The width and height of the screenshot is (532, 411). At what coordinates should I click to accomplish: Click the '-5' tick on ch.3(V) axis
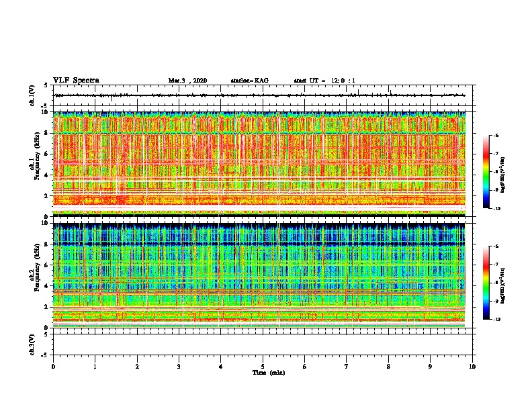click(x=45, y=355)
